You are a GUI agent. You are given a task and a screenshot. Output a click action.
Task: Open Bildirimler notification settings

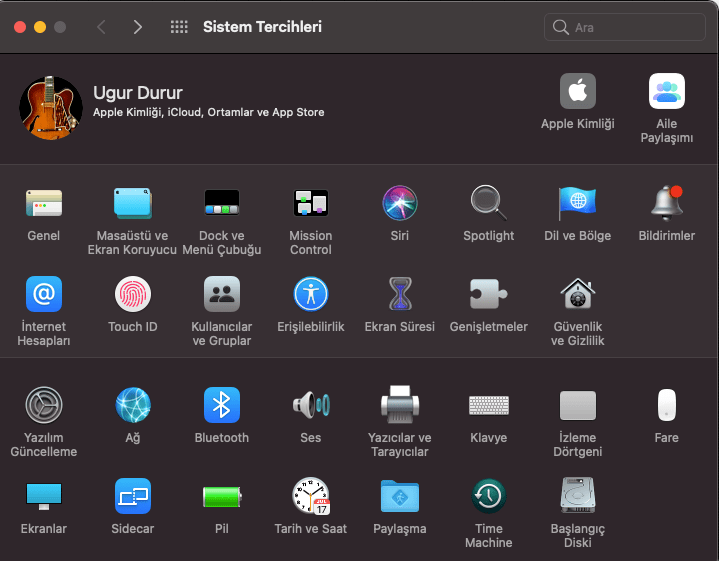click(667, 203)
